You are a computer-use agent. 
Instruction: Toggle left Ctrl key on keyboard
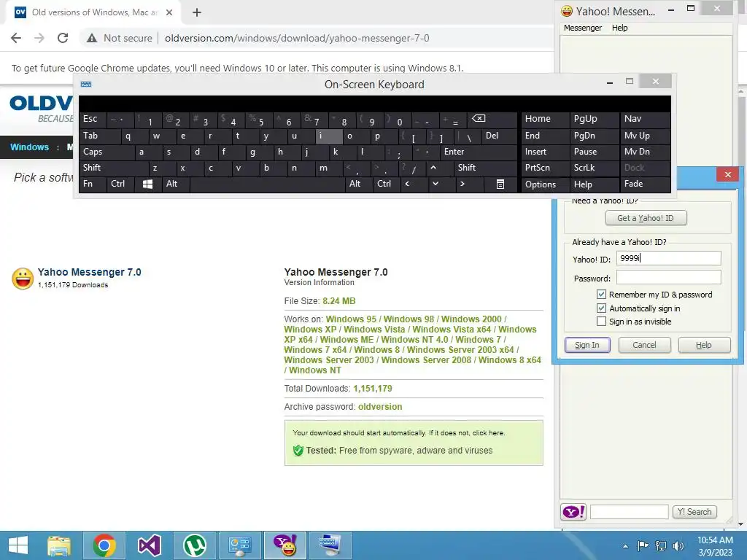click(x=120, y=184)
